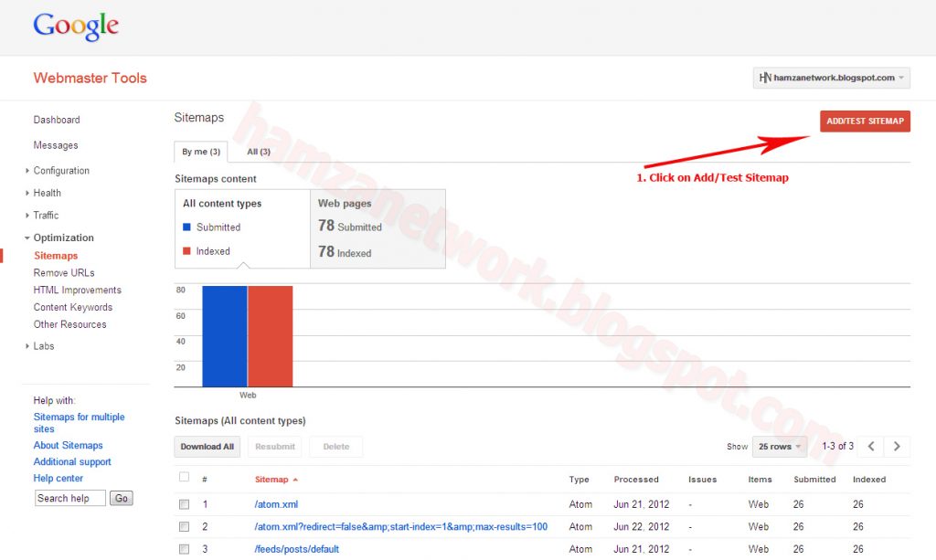Open the Additional support link
Screen dimensions: 936x560
point(72,461)
